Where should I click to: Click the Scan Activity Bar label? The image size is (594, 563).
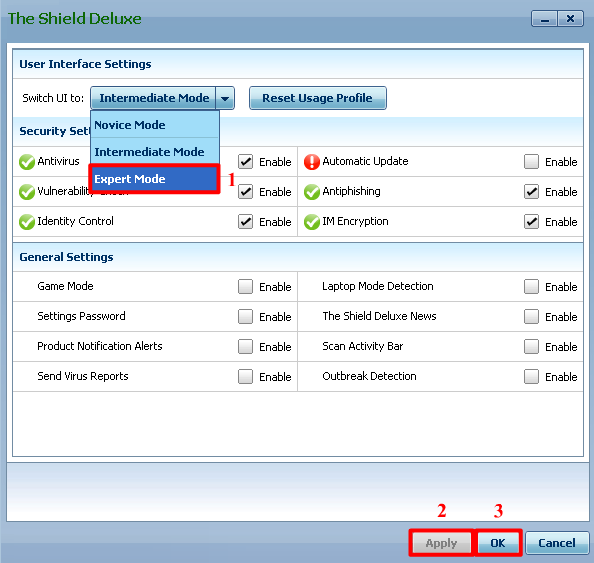363,346
